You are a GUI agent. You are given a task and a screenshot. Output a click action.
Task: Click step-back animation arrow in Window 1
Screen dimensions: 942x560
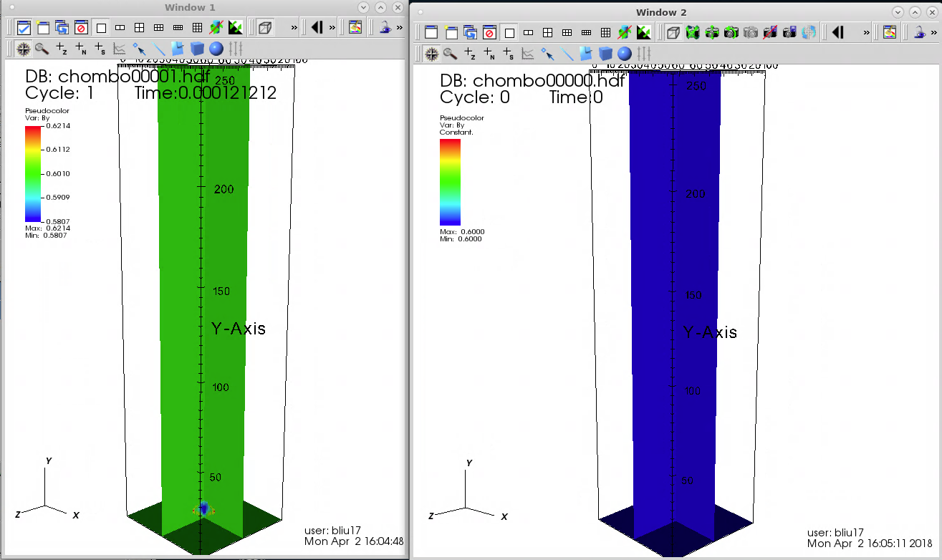click(x=317, y=28)
